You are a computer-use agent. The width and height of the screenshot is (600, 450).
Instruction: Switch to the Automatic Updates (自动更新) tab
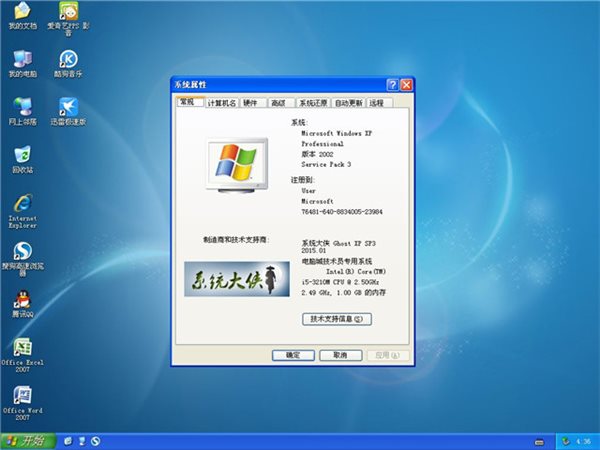(x=349, y=103)
